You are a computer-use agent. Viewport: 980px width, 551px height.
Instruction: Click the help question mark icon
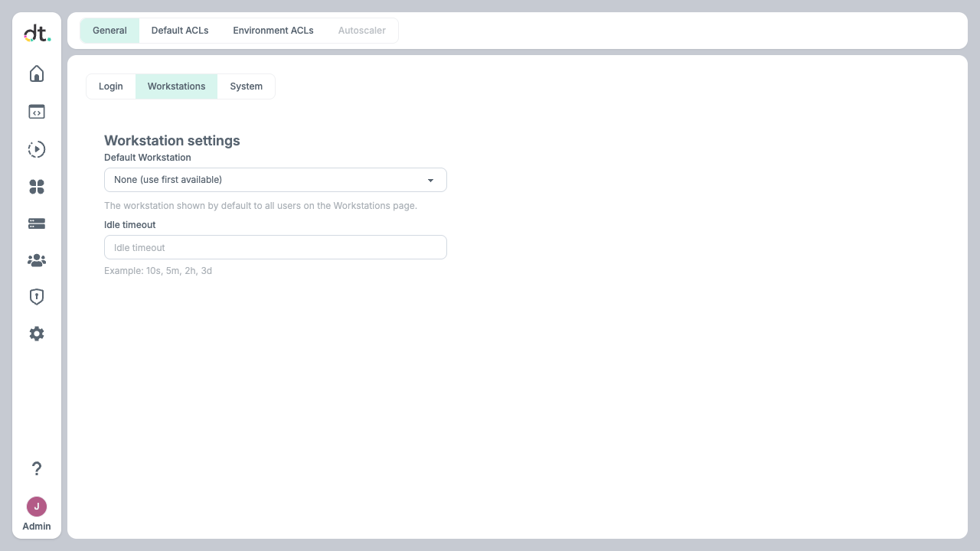[x=37, y=468]
